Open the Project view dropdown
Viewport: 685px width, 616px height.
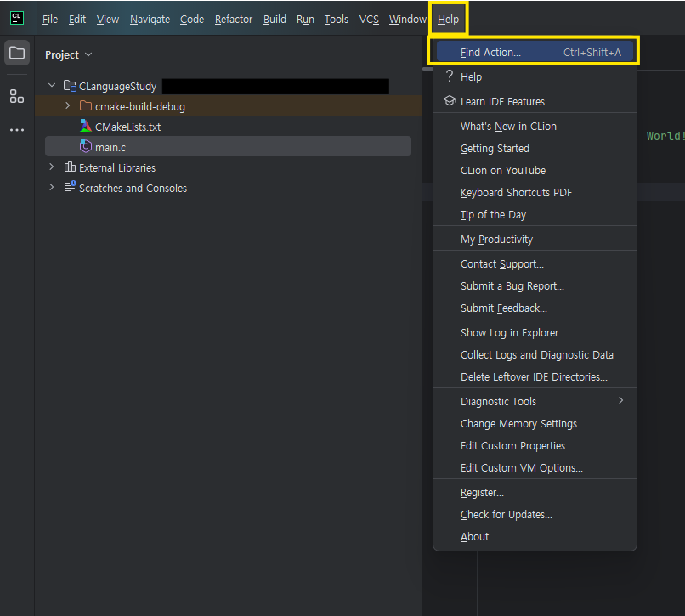(x=69, y=54)
